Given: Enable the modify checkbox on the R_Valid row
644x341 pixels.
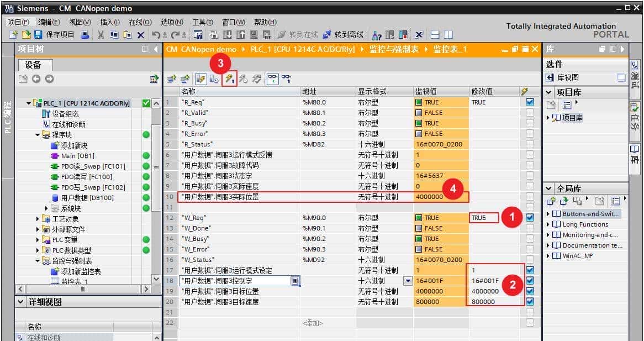Looking at the screenshot, I should click(x=530, y=112).
